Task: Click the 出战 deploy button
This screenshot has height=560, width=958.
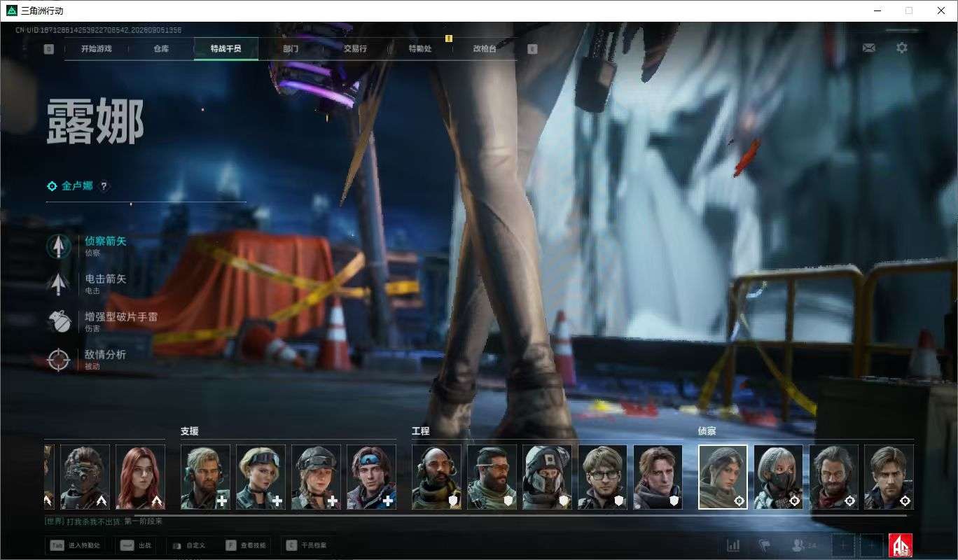Action: click(x=136, y=545)
